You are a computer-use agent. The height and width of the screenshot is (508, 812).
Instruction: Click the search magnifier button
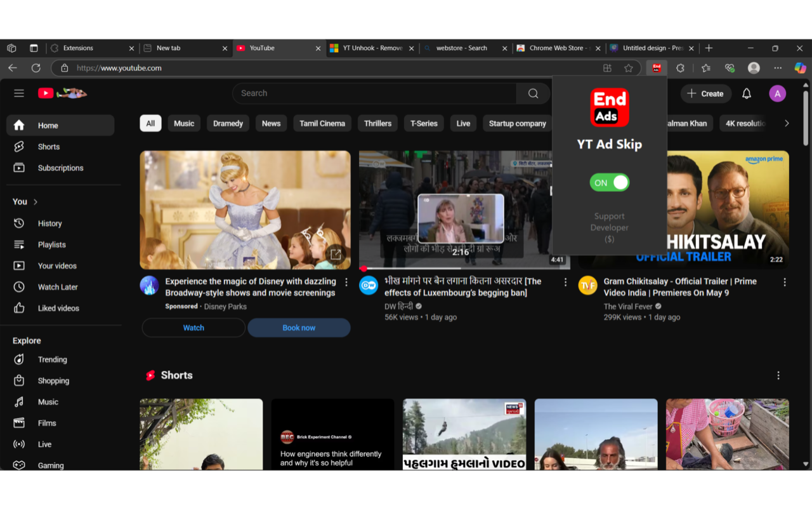(x=533, y=93)
